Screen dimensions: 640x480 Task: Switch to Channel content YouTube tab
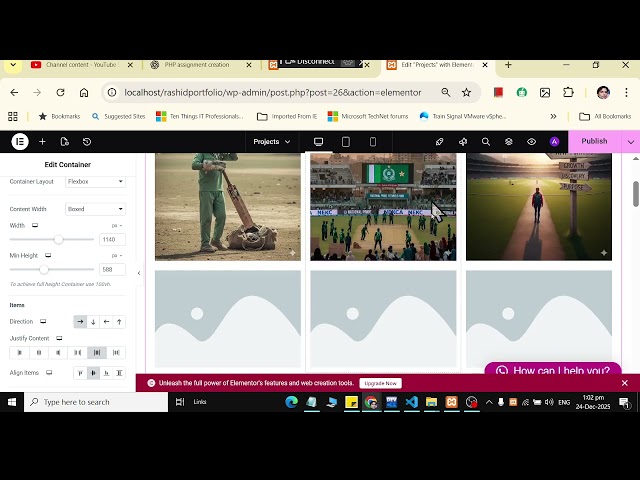(x=82, y=65)
